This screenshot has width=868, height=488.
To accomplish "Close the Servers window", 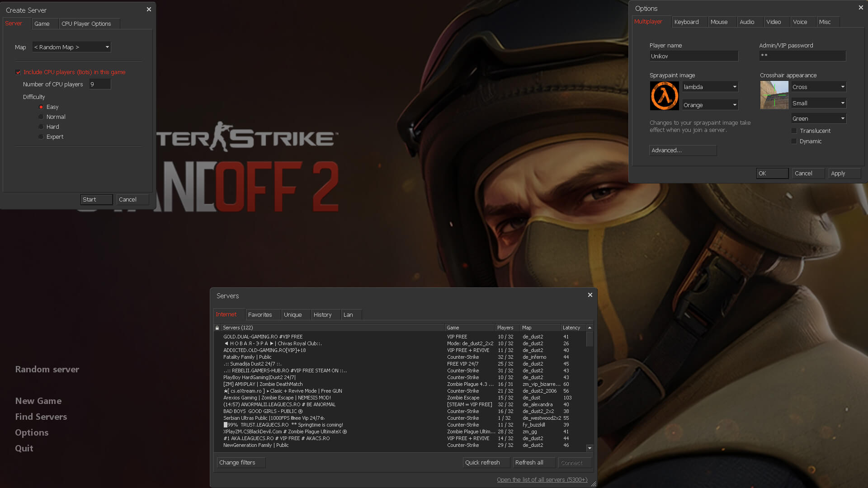I will click(x=590, y=295).
